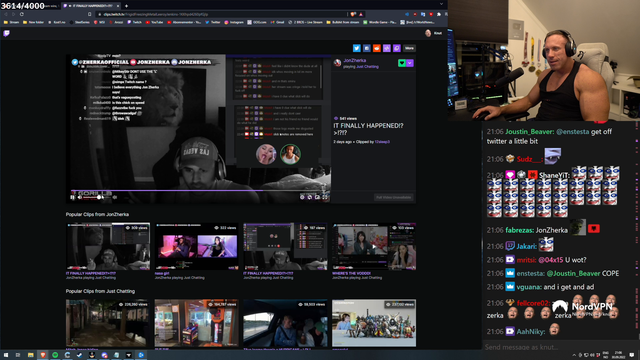Open the WHERE'S THE VODDD! clip thumbnail

[x=374, y=246]
